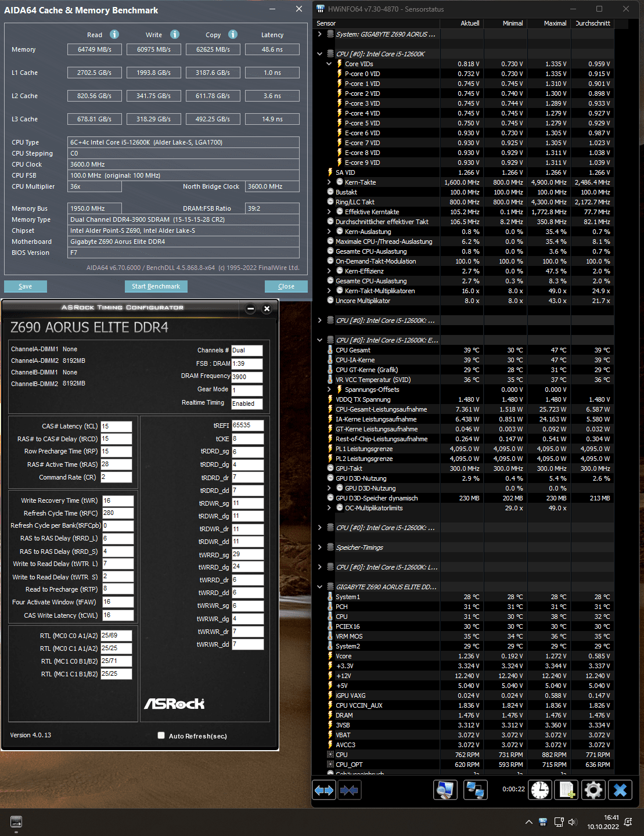Click the RTL (MC0 C0 A1/A2) field
This screenshot has height=836, width=644.
(x=116, y=636)
